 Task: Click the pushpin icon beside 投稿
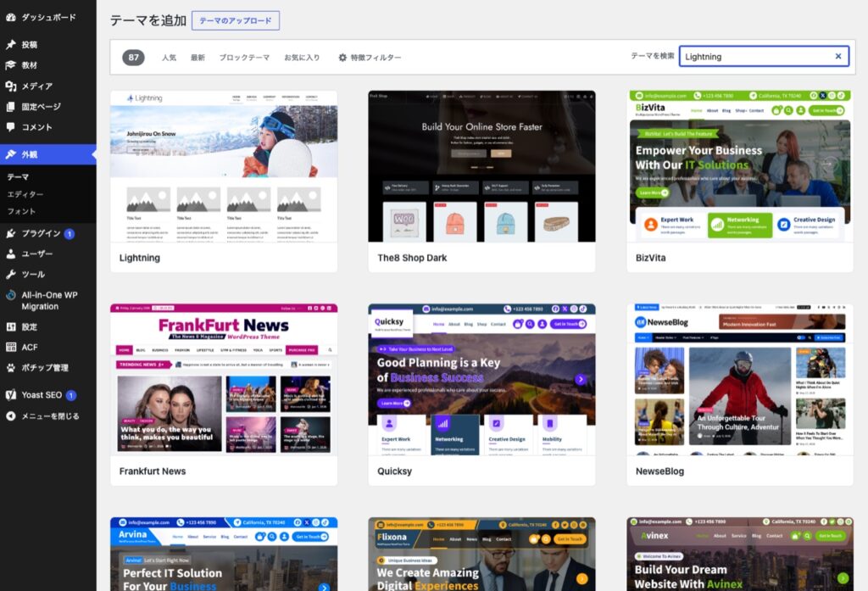(x=10, y=44)
